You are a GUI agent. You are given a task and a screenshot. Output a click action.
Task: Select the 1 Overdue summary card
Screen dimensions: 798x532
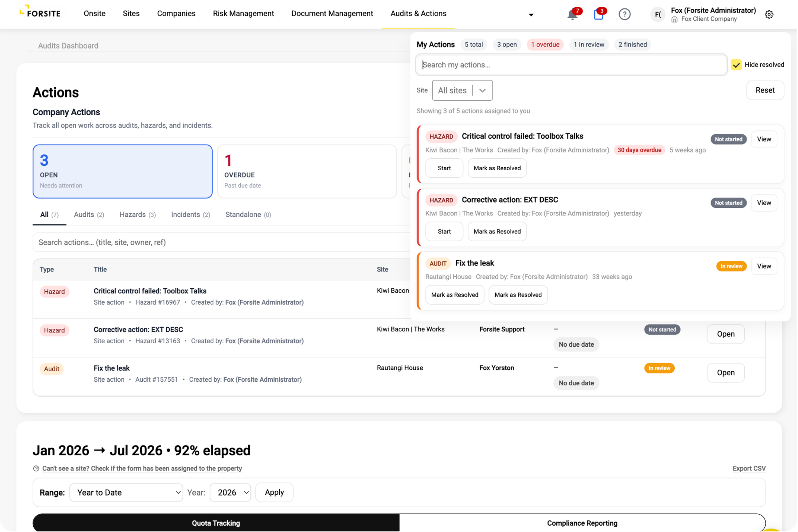coord(307,172)
